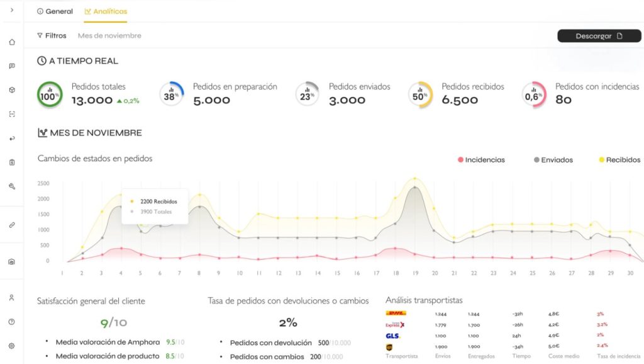Image resolution: width=644 pixels, height=364 pixels.
Task: Select the Analíticas tab
Action: (106, 11)
